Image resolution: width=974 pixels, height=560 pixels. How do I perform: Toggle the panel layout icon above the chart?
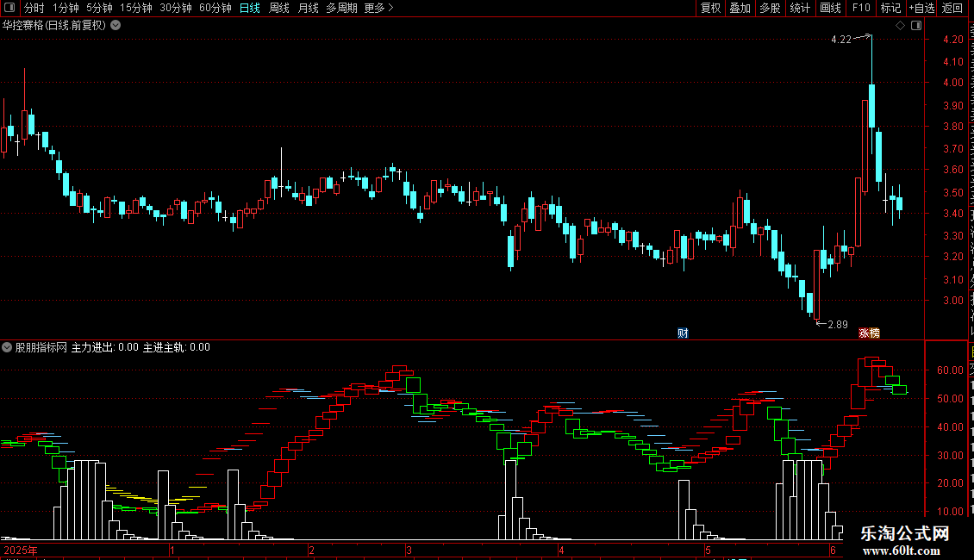916,26
